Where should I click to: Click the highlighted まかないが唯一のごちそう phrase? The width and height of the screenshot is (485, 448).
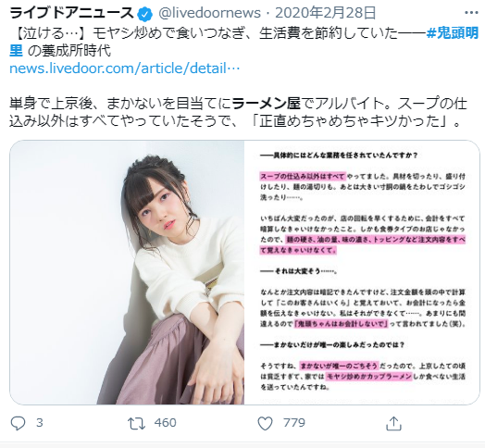coord(339,366)
